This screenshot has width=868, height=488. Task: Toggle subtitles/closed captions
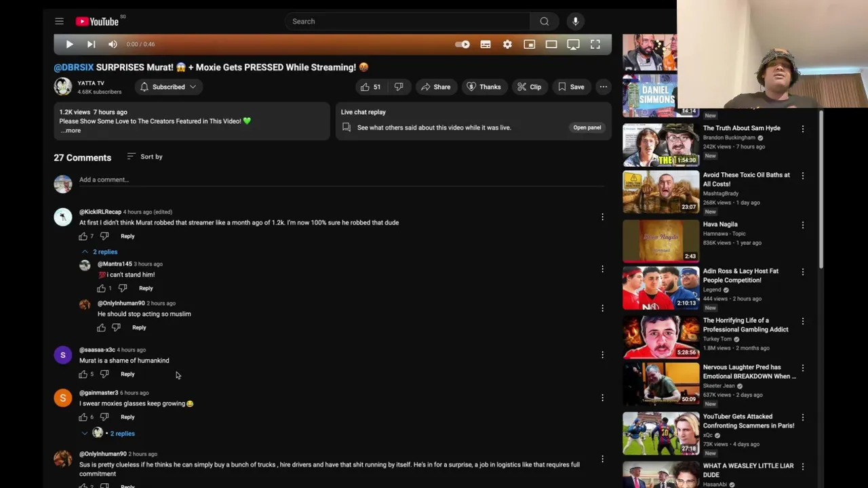[x=486, y=45]
